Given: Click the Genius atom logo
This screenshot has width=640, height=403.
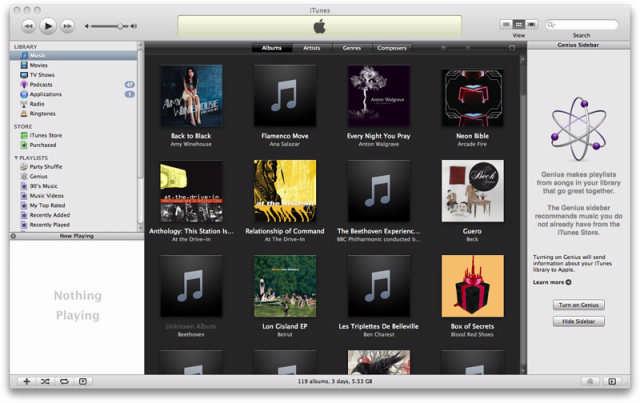Looking at the screenshot, I should click(579, 129).
